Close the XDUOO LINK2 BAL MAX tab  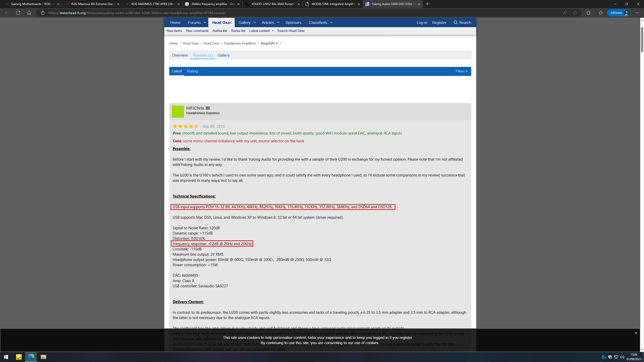[x=299, y=4]
